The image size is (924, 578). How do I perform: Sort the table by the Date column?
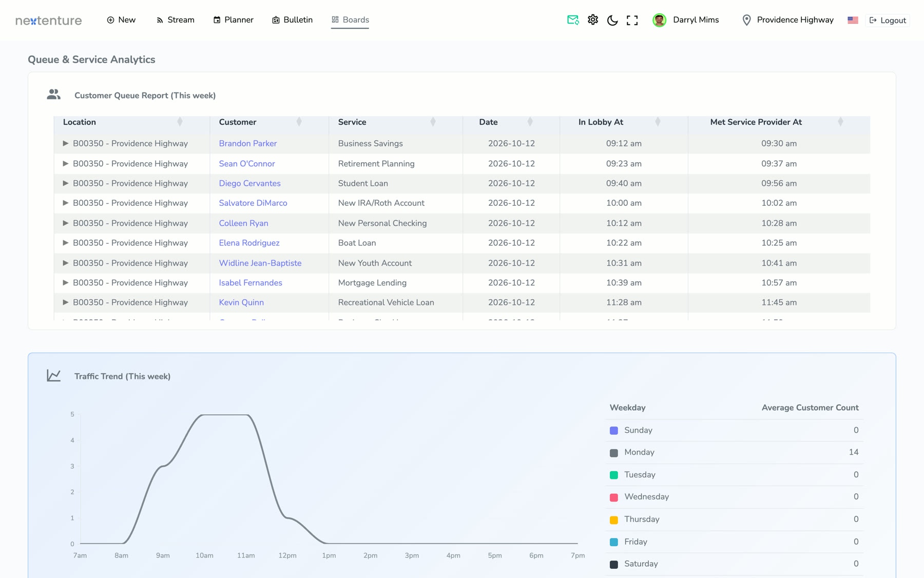[x=530, y=122]
